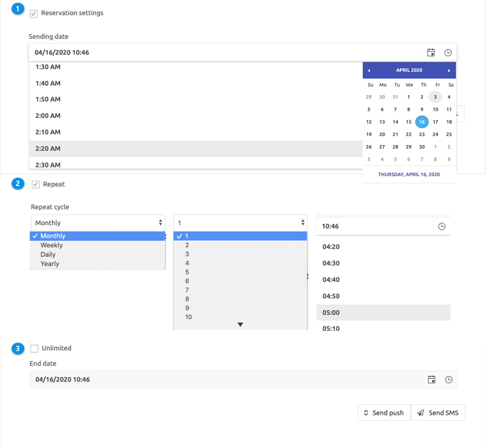Uncheck Reservation settings checkbox

point(34,14)
